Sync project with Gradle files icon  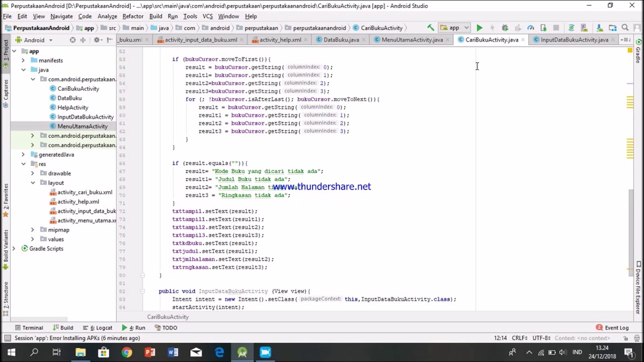571,28
